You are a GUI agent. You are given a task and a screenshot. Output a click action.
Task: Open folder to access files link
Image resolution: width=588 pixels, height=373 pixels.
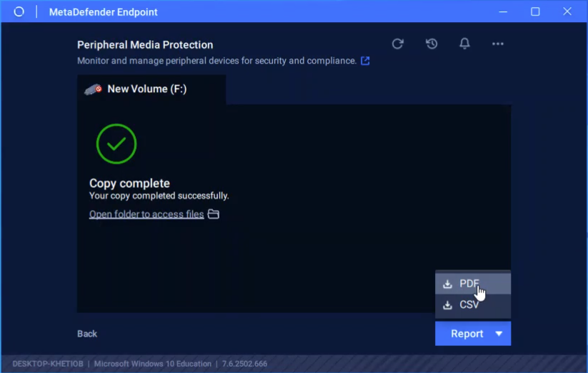146,214
